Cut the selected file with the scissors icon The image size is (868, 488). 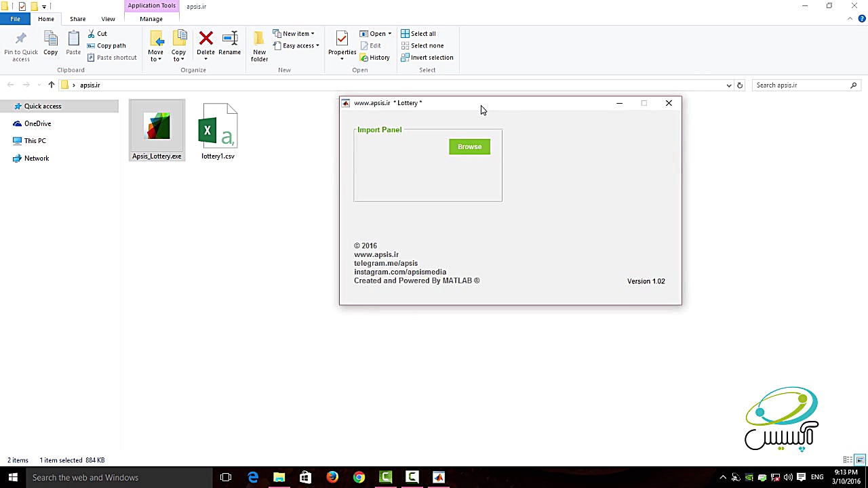98,33
